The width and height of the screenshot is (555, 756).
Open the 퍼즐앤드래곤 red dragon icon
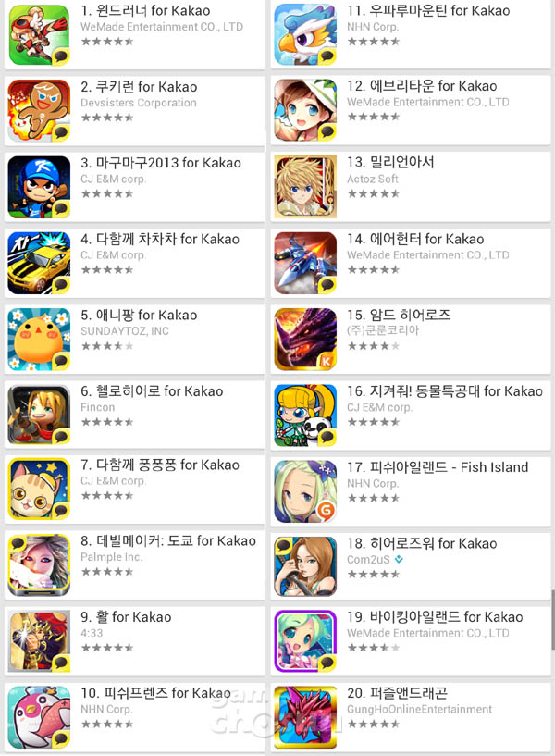(x=305, y=717)
